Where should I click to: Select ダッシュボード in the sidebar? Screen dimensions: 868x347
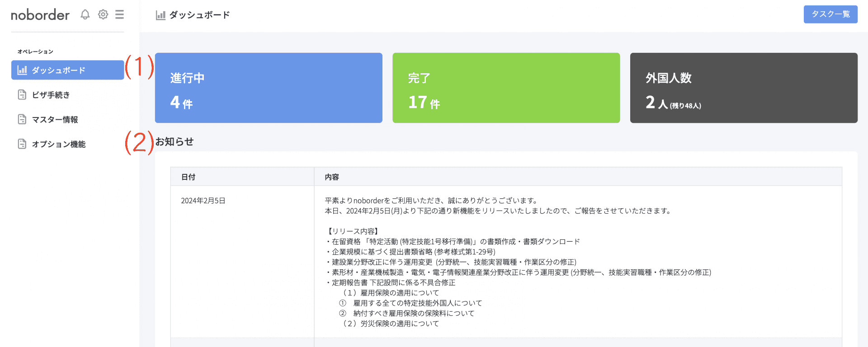(x=67, y=70)
